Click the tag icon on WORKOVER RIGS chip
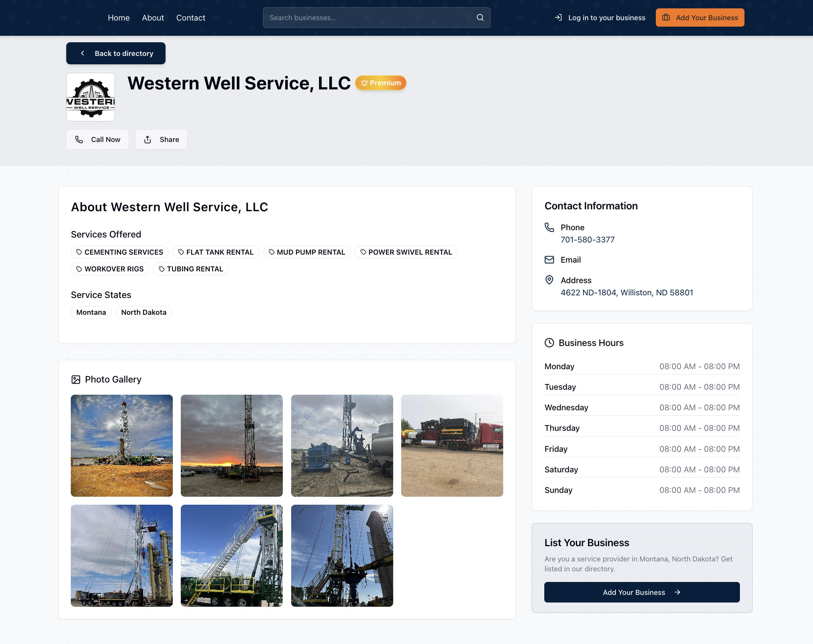813x644 pixels. click(x=79, y=269)
